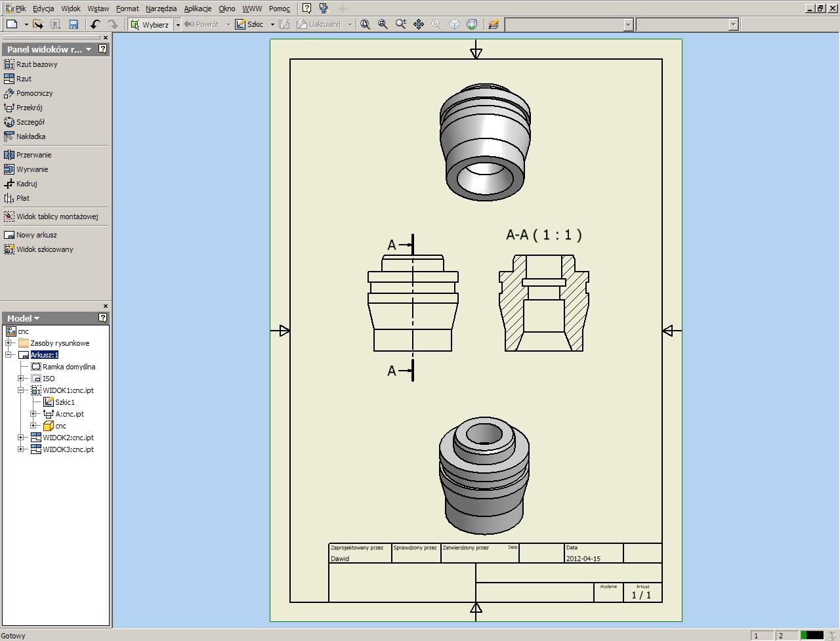Open the Edycja menu
This screenshot has height=641, width=840.
tap(43, 9)
